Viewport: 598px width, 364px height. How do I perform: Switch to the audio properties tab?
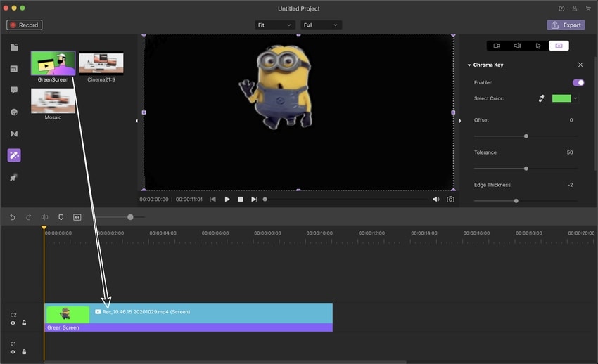pos(517,46)
